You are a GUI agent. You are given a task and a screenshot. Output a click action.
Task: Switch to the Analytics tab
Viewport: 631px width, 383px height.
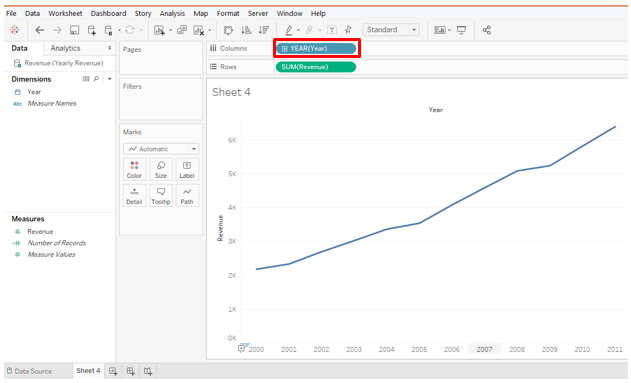point(66,48)
